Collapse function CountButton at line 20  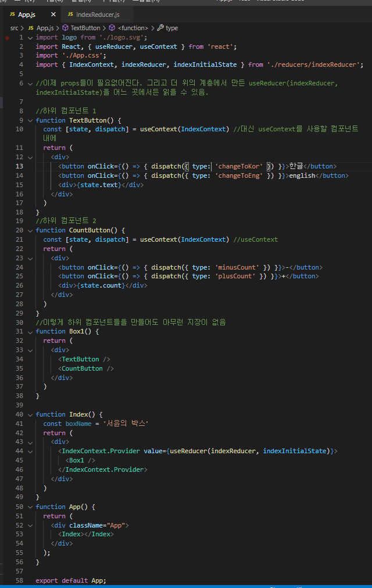tap(30, 230)
